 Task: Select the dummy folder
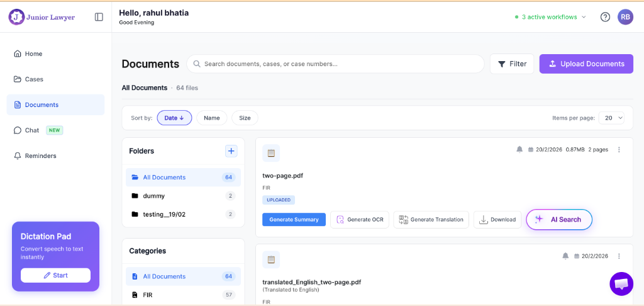pos(153,196)
